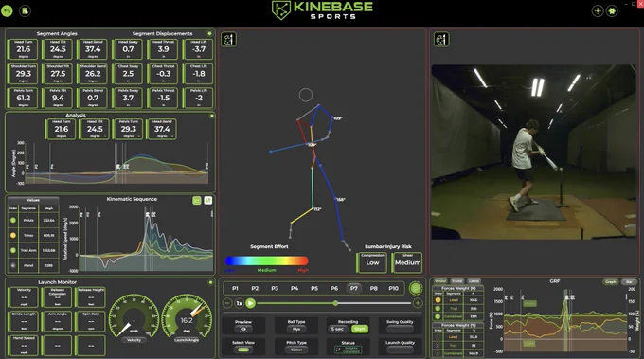Toggle the Trail Arm row indicator
644x359 pixels.
12,250
